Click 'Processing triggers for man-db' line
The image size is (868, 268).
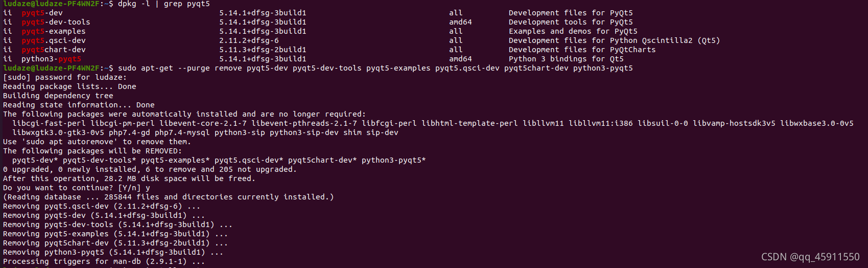(104, 261)
